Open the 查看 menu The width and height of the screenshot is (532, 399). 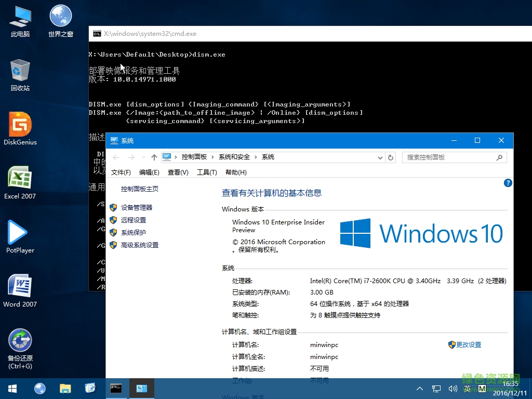click(178, 172)
